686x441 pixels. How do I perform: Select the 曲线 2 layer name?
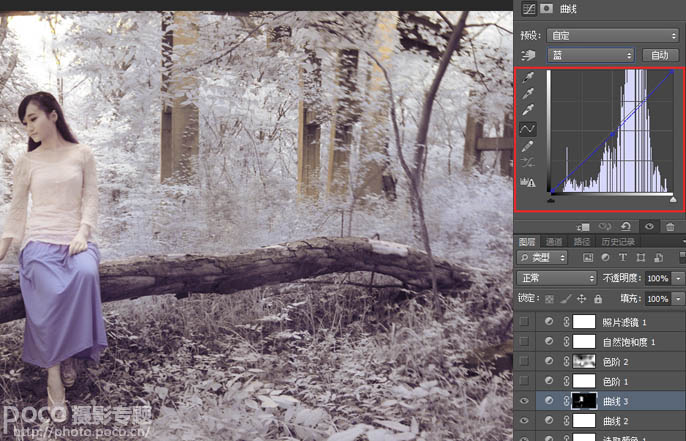(616, 421)
